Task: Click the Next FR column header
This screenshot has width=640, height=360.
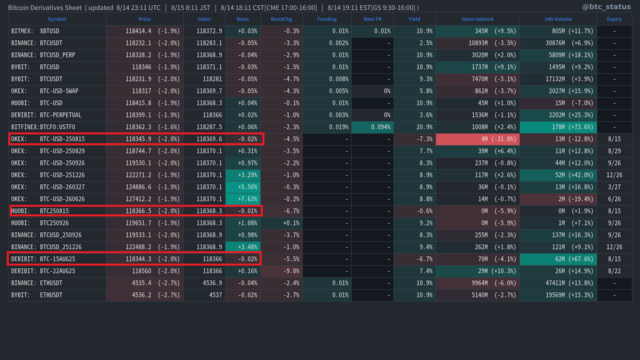Action: 372,19
